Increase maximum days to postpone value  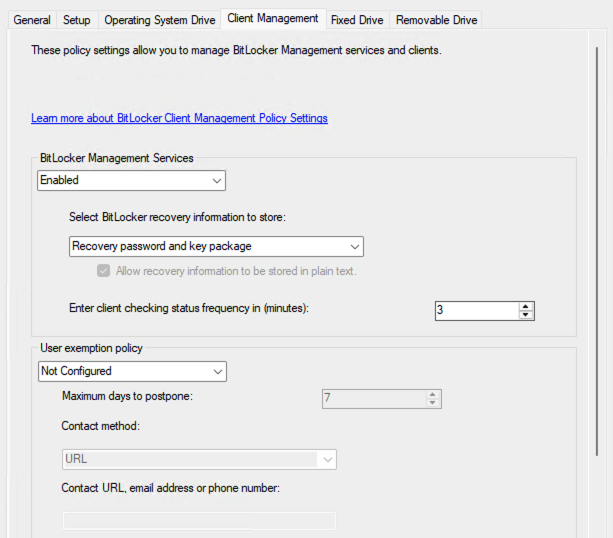pyautogui.click(x=432, y=395)
